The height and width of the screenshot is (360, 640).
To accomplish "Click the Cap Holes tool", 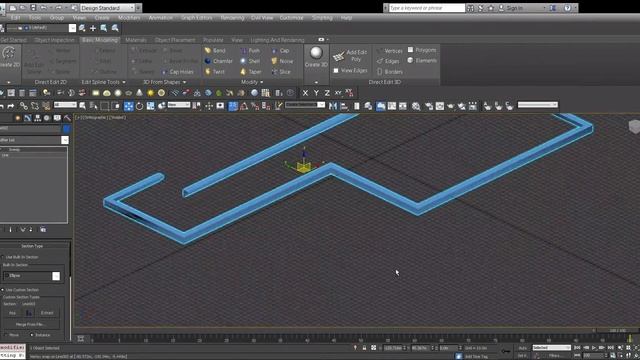I will click(x=178, y=72).
